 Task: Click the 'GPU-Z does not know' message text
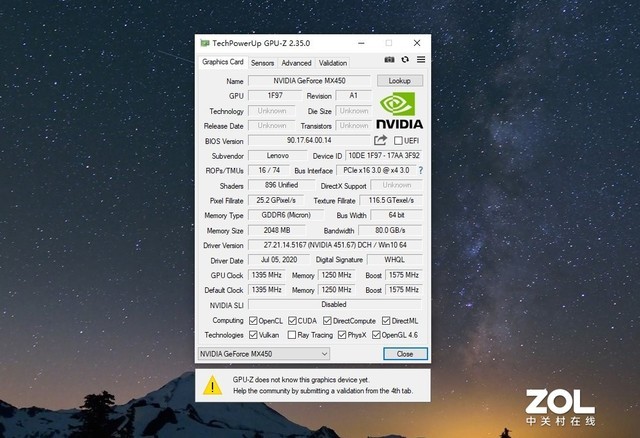pyautogui.click(x=301, y=380)
